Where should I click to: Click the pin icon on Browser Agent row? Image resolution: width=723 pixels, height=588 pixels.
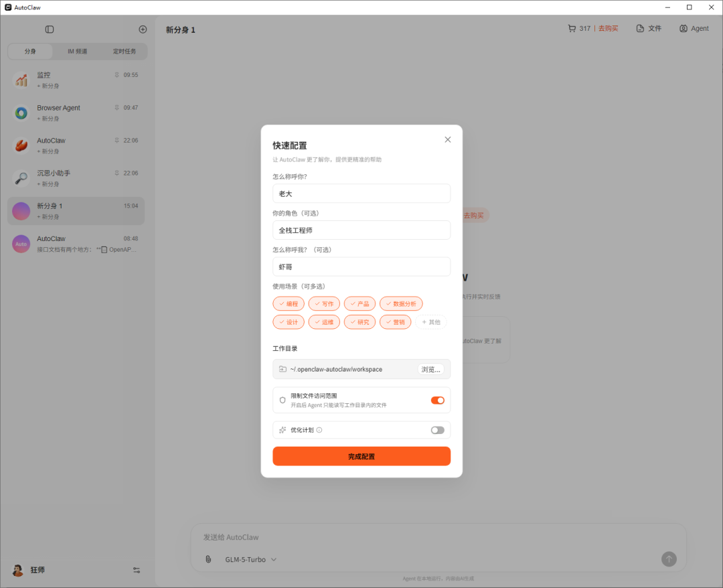(x=116, y=107)
